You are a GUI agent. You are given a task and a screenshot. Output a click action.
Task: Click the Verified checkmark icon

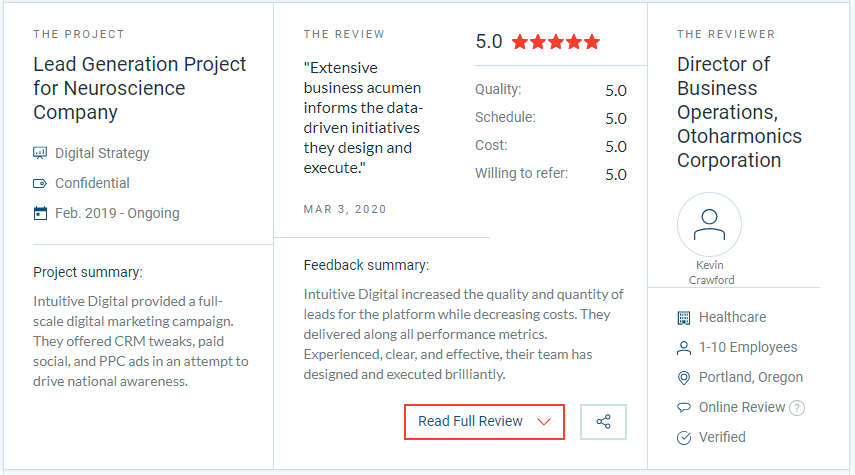pos(684,437)
